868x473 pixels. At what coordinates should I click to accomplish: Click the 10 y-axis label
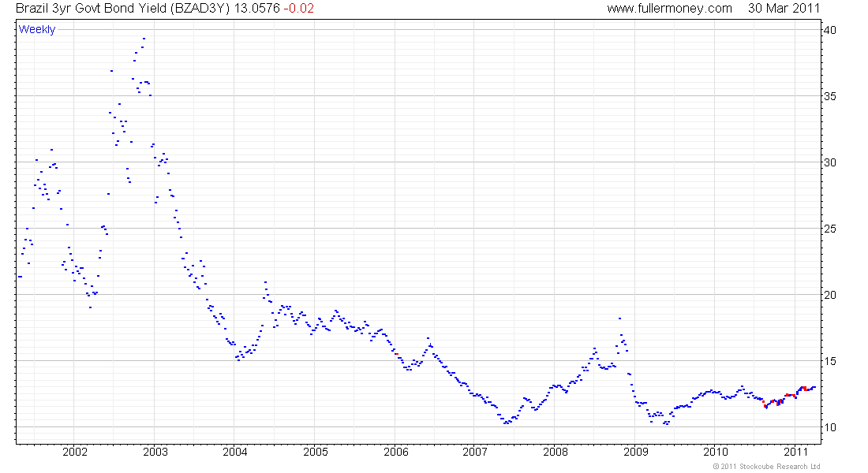[x=830, y=427]
